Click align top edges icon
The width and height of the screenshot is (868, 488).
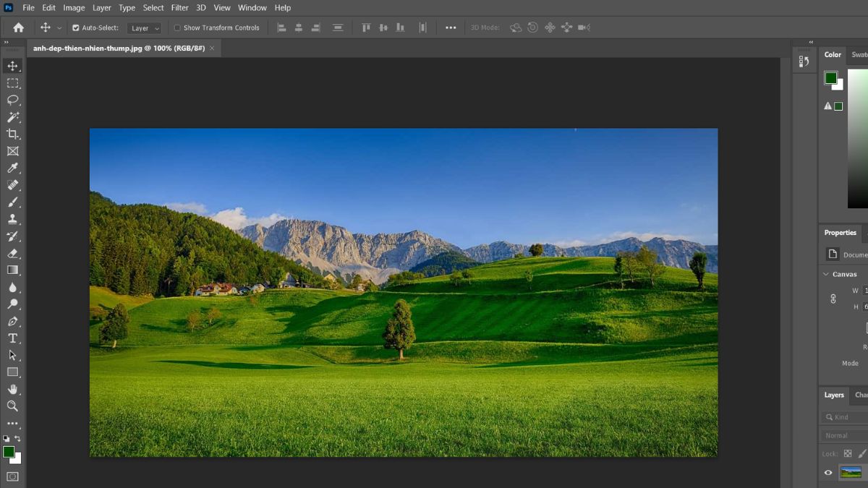click(x=366, y=27)
